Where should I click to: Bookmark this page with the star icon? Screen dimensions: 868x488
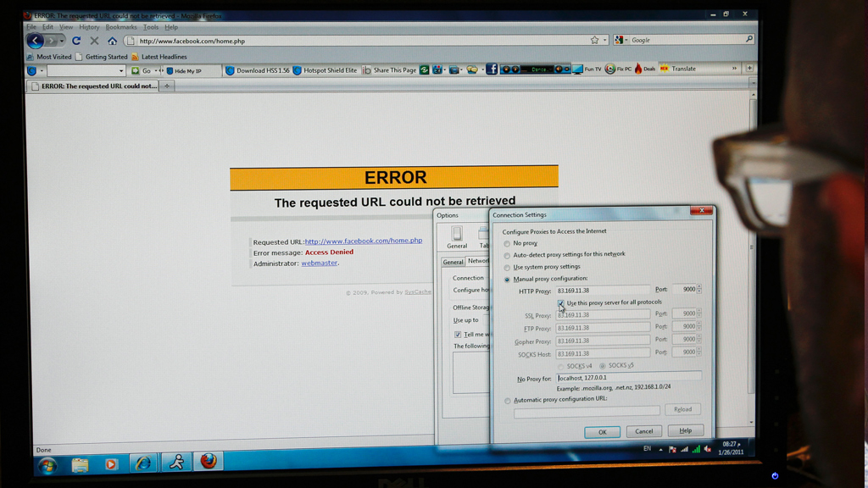pos(594,40)
